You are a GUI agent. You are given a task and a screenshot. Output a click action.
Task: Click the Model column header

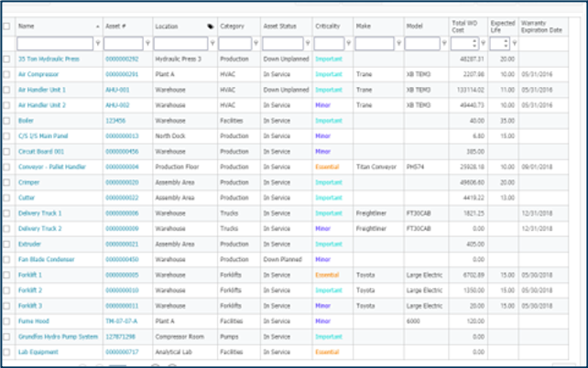tap(414, 26)
